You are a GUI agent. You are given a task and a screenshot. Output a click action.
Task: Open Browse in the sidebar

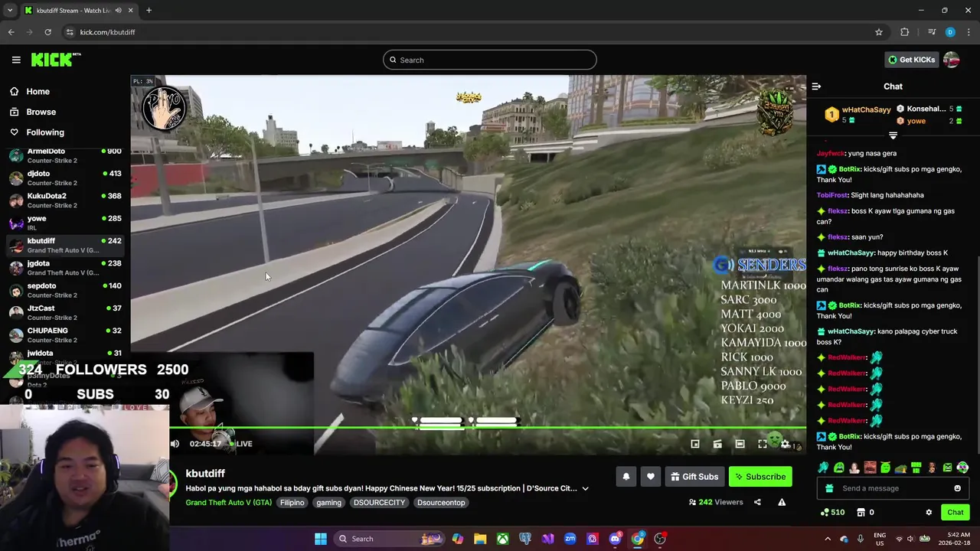tap(41, 112)
